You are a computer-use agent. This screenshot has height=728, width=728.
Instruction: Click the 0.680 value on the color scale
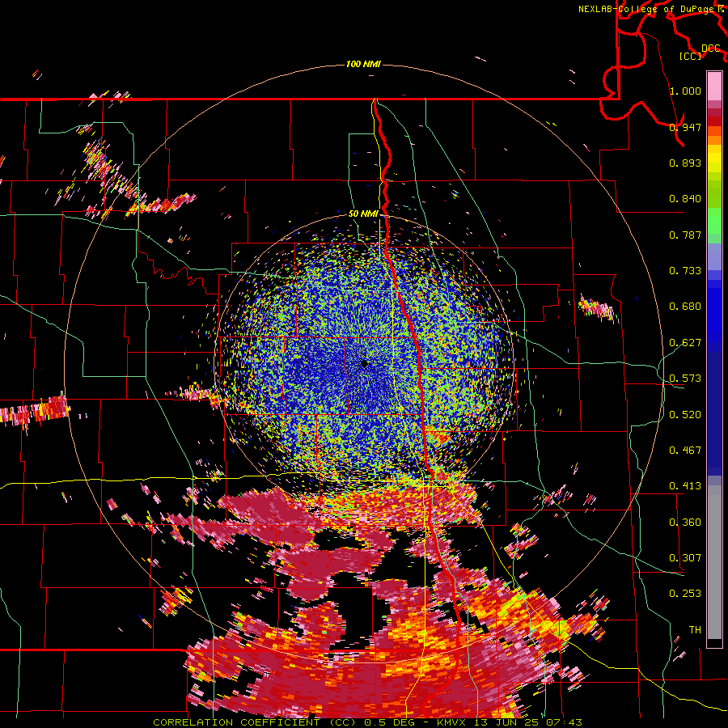(685, 307)
